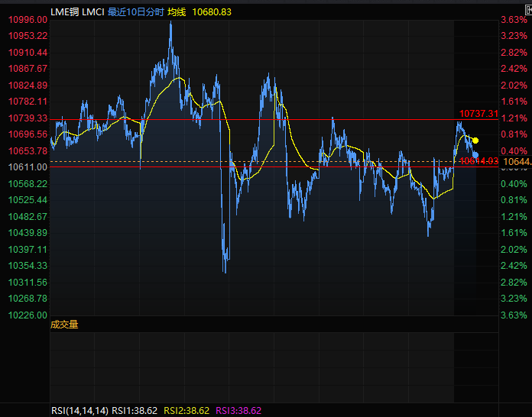Click the yellow average-line end dot
This screenshot has height=417, width=532.
tap(475, 141)
